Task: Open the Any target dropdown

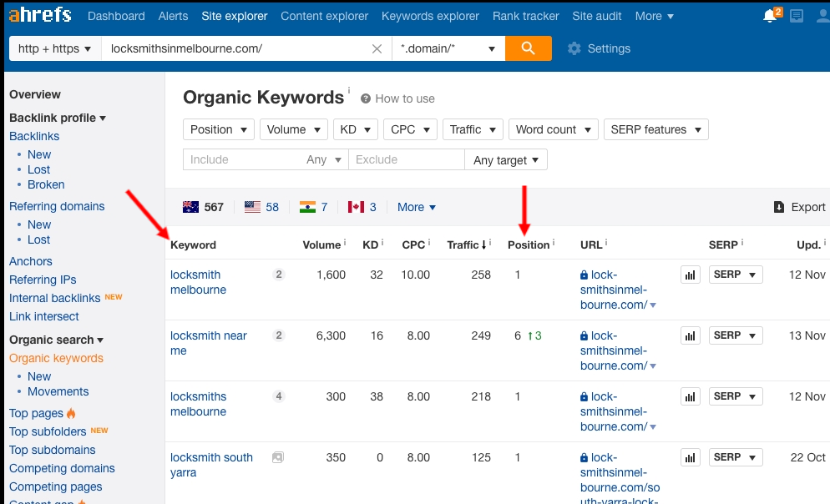Action: (506, 159)
